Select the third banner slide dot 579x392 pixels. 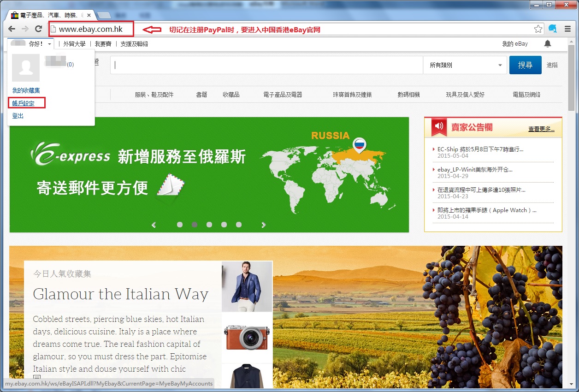(209, 225)
